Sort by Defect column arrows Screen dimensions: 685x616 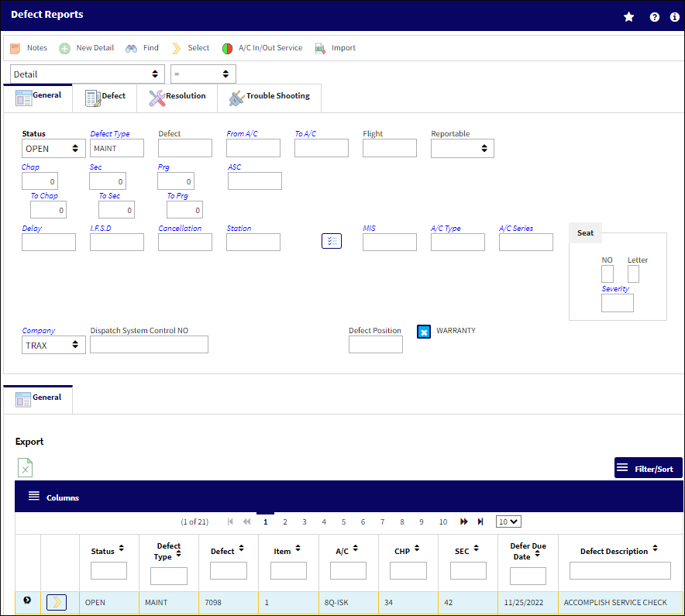tap(241, 549)
